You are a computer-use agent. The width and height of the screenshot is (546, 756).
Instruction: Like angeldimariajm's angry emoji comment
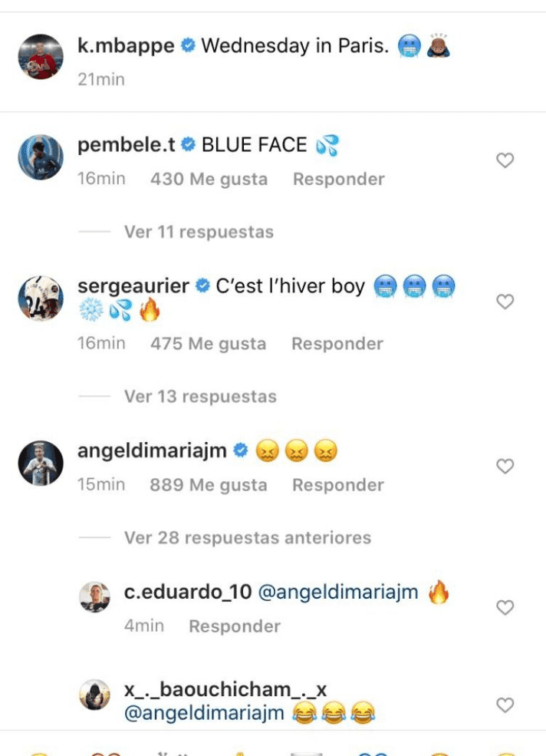click(x=505, y=466)
